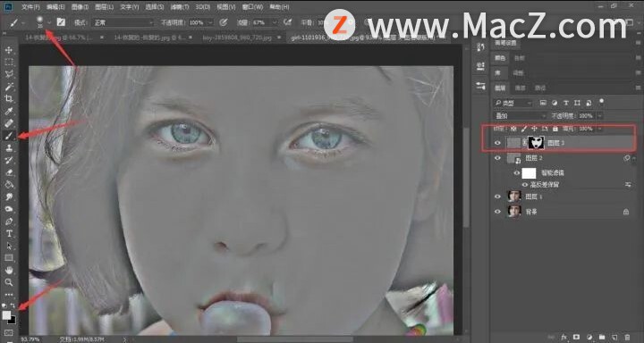644x343 pixels.
Task: Hide the 背景 layer
Action: point(498,212)
